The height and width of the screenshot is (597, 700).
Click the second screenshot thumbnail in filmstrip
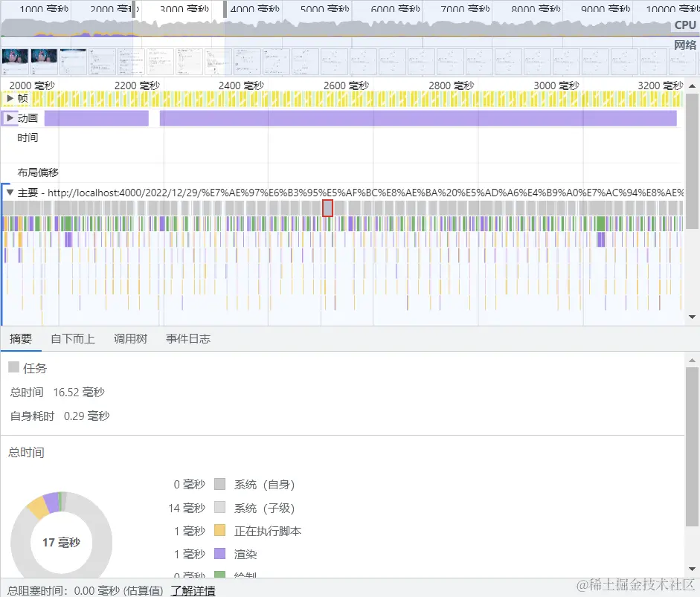click(x=44, y=62)
